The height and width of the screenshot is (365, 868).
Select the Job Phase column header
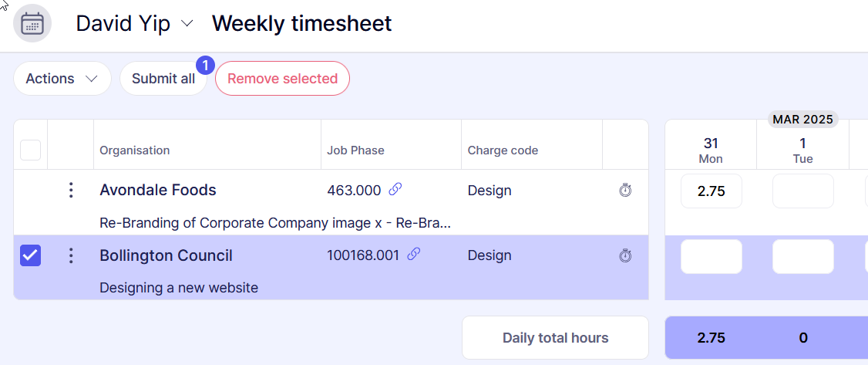pyautogui.click(x=355, y=150)
